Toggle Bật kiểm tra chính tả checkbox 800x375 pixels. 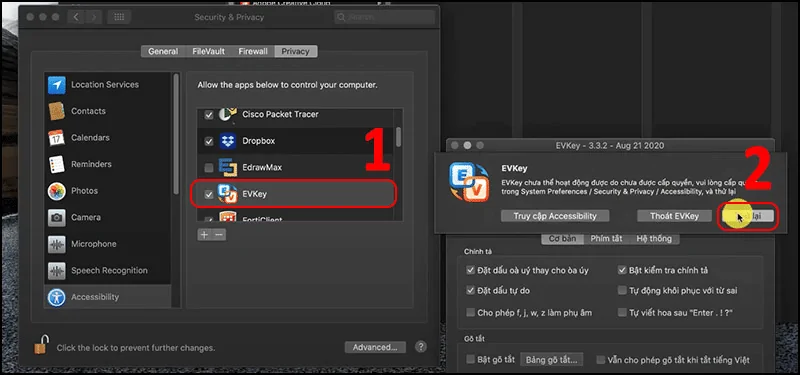pos(622,270)
